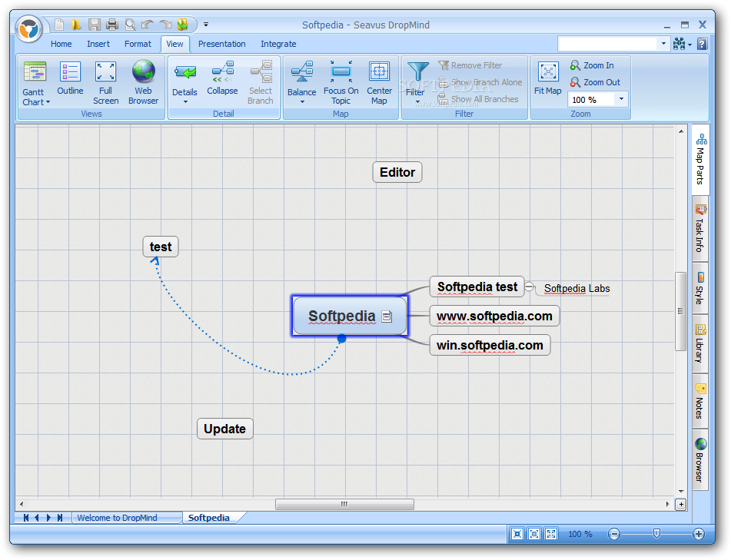Expand the search field dropdown arrow

click(x=663, y=44)
